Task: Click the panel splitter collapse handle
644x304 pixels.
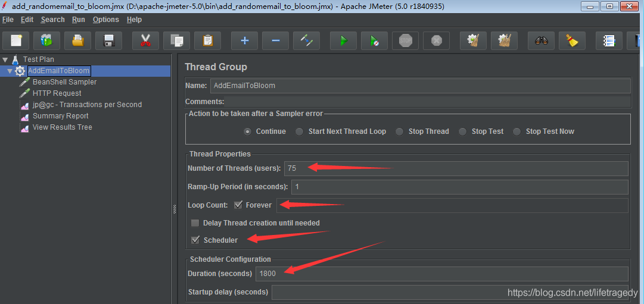Action: (175, 209)
